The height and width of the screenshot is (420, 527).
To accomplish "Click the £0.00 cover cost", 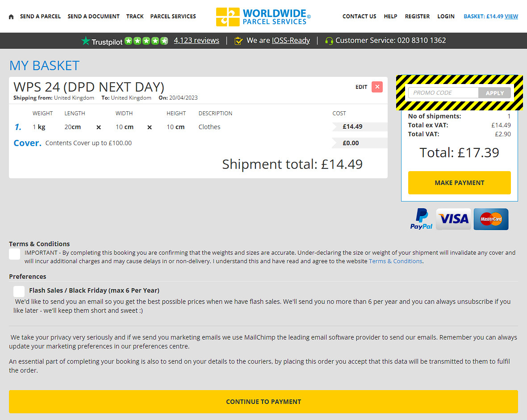I will click(351, 143).
